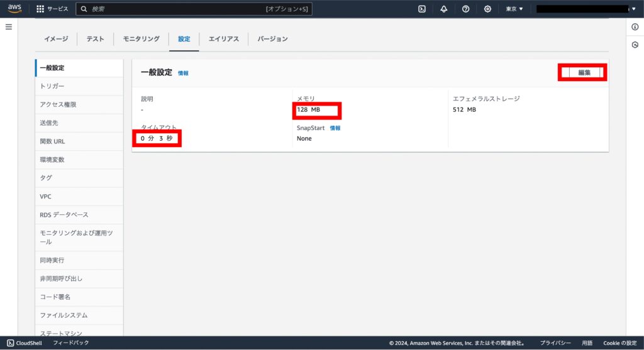Click the AWS logo home icon
The height and width of the screenshot is (350, 644).
pos(14,9)
